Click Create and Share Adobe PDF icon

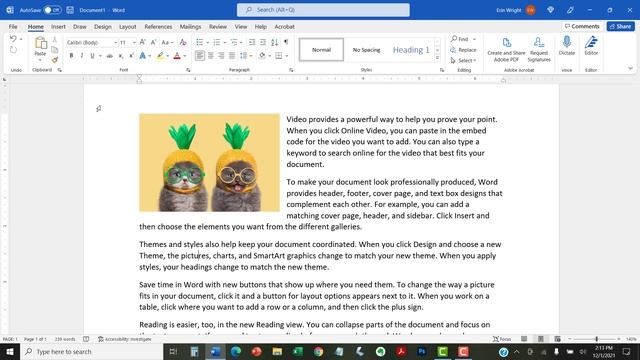click(507, 42)
